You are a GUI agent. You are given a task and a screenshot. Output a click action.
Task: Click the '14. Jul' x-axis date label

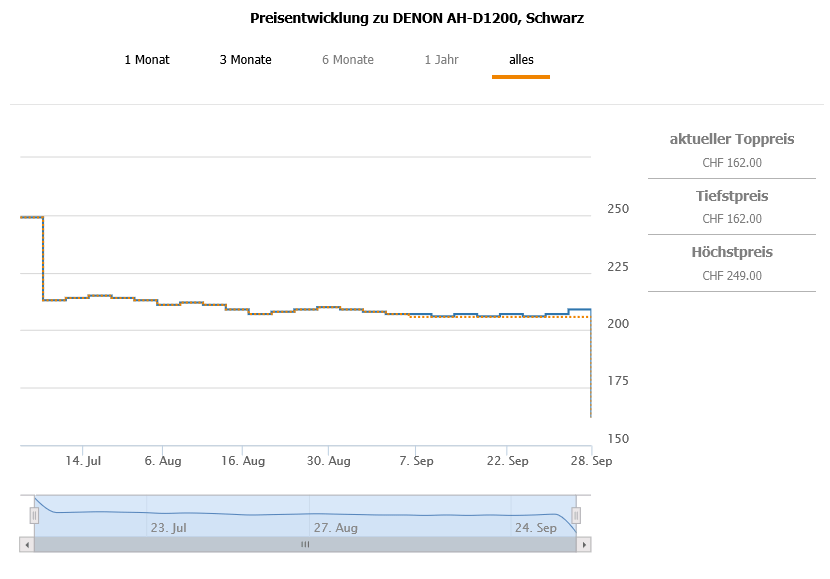click(x=83, y=461)
